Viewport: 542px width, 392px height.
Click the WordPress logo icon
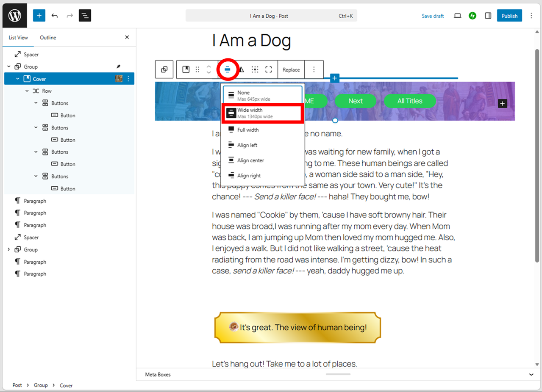click(x=15, y=16)
